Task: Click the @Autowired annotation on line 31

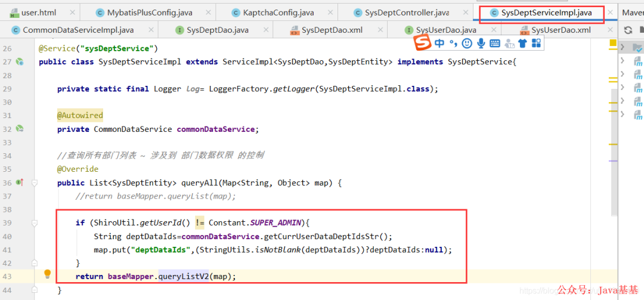Action: [80, 116]
